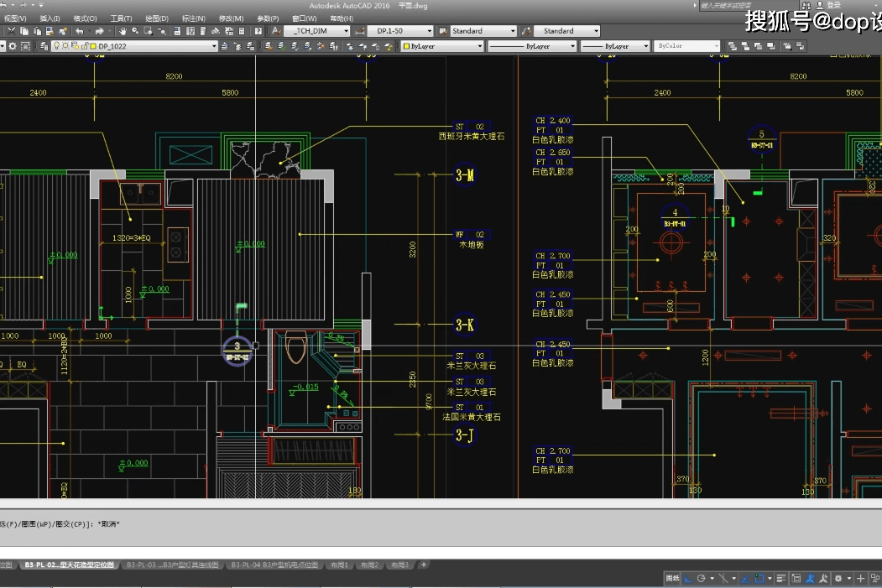882x588 pixels.
Task: Switch to 布局1 layout tab
Action: tap(339, 565)
